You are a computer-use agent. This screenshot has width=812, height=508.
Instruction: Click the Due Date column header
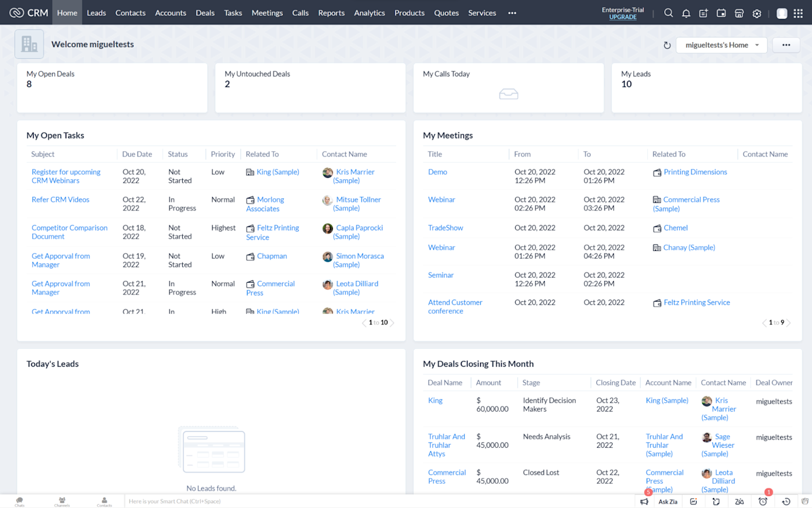[x=137, y=154]
